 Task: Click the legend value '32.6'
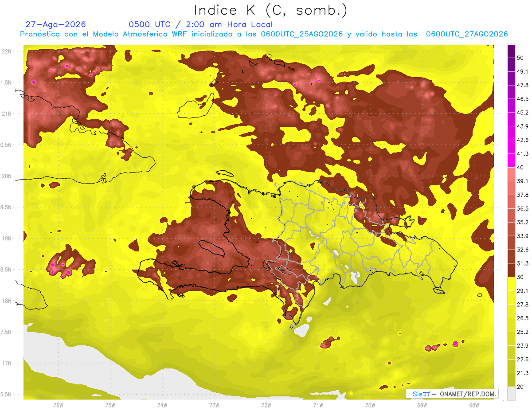[523, 250]
